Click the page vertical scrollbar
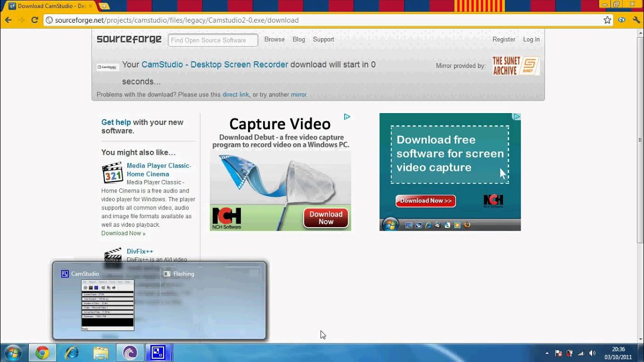Viewport: 644px width, 362px height. point(640,187)
